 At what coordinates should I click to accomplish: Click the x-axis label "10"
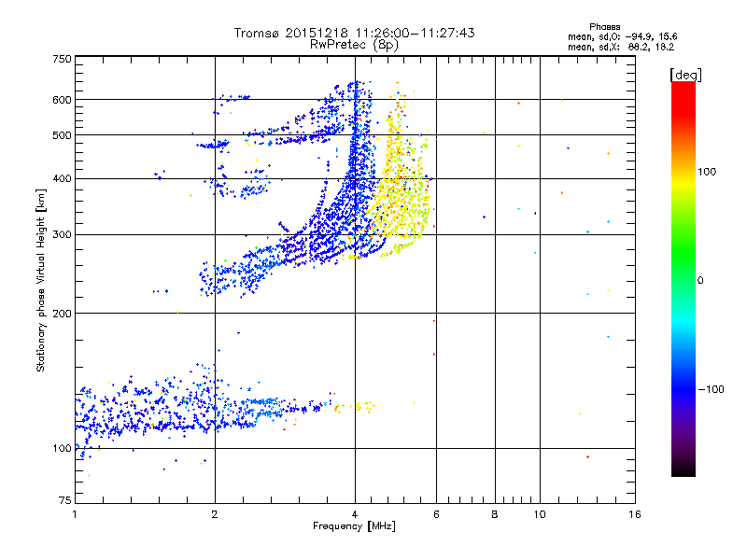pyautogui.click(x=540, y=514)
